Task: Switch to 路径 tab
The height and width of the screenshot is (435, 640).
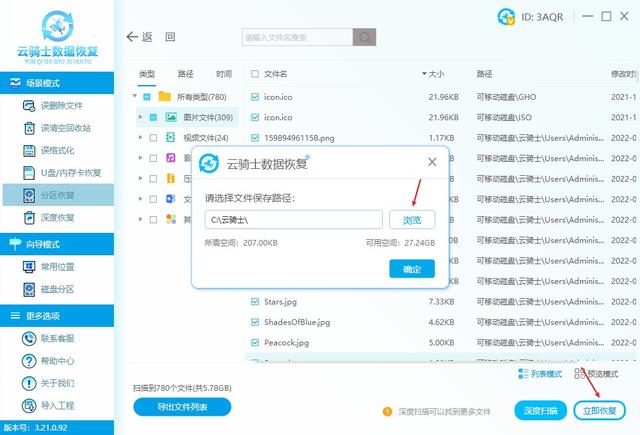Action: tap(185, 74)
